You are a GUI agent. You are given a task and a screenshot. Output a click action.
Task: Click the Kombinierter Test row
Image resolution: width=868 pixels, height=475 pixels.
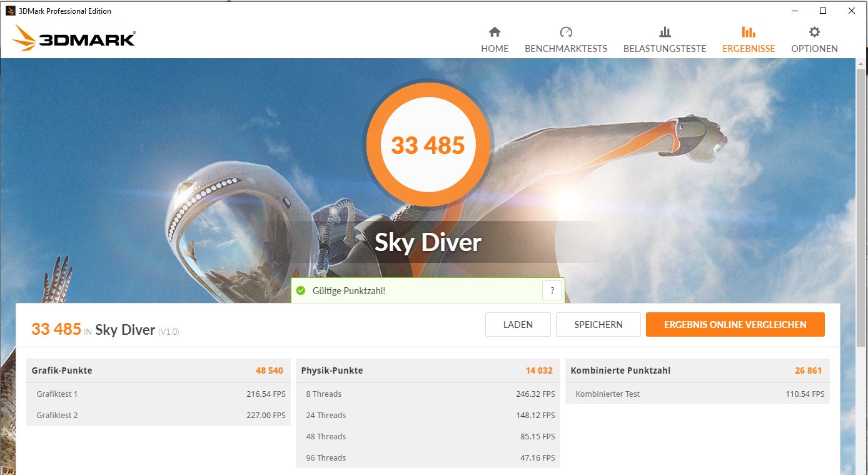click(697, 394)
